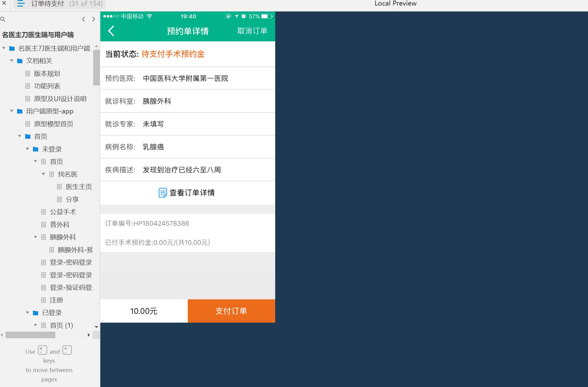Click page icon beside 注册

[43, 300]
